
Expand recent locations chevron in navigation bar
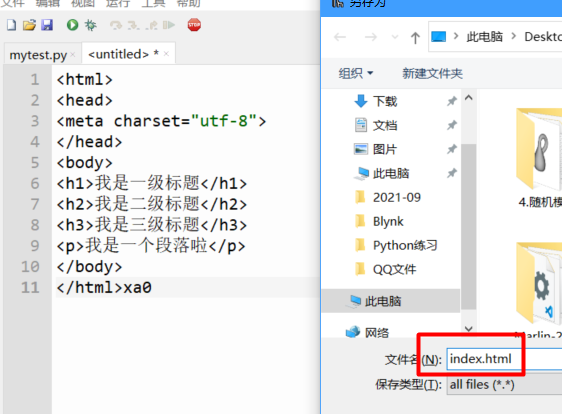click(395, 37)
